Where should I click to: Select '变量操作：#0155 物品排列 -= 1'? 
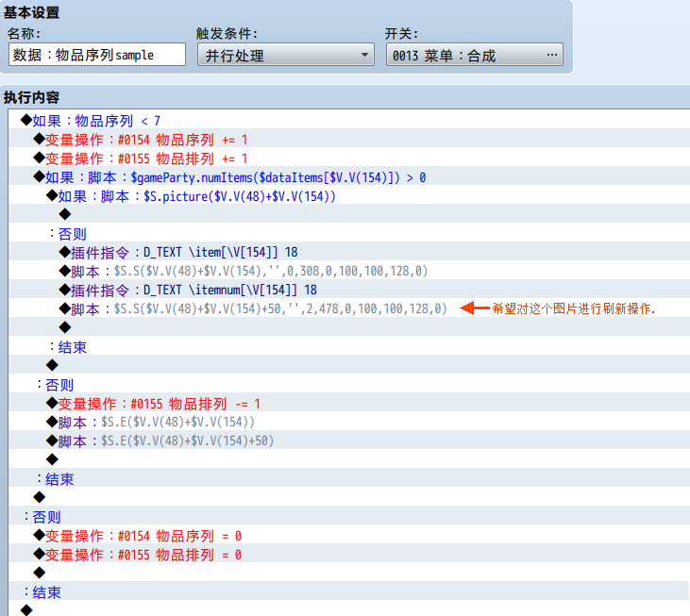tap(154, 404)
